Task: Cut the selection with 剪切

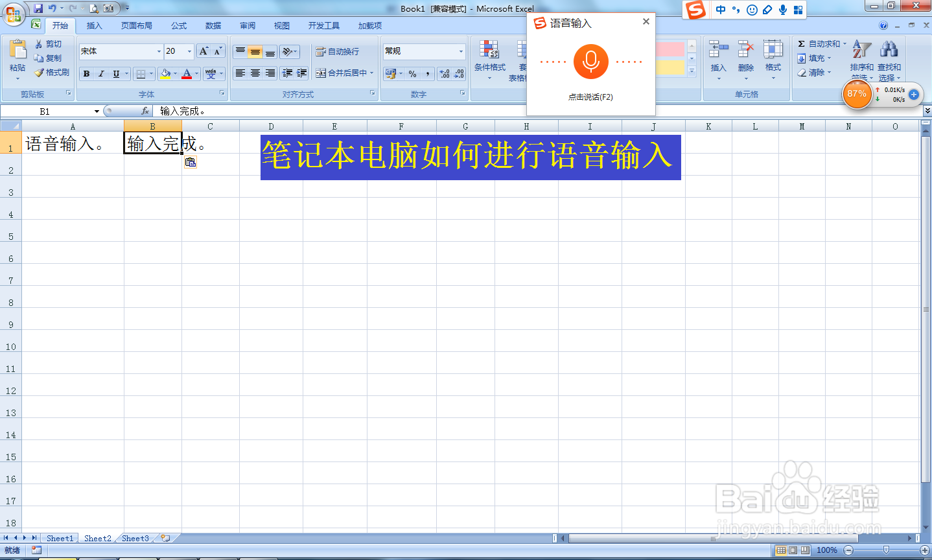Action: click(49, 44)
